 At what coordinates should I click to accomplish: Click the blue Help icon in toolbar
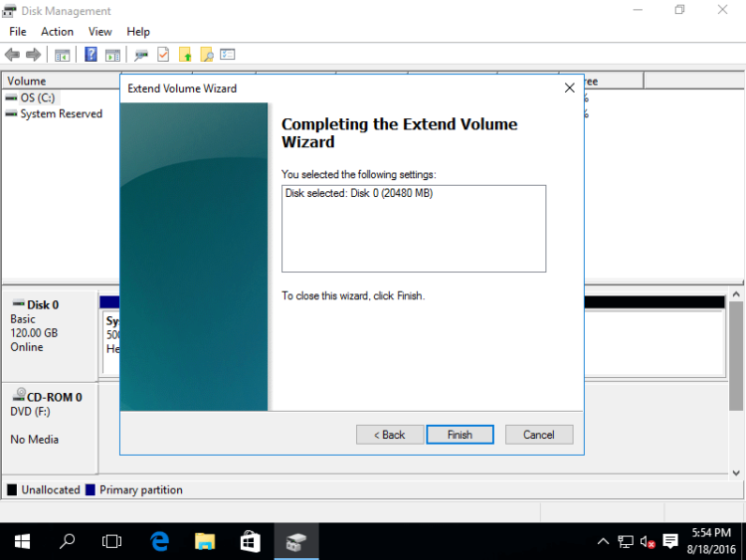coord(92,55)
